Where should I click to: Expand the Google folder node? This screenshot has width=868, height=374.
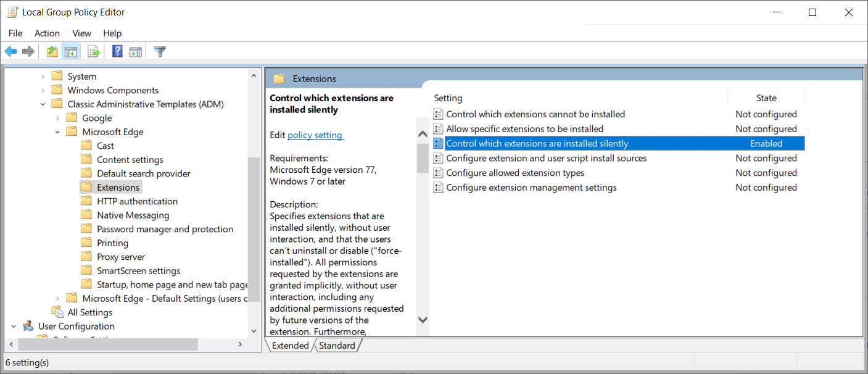pyautogui.click(x=58, y=118)
